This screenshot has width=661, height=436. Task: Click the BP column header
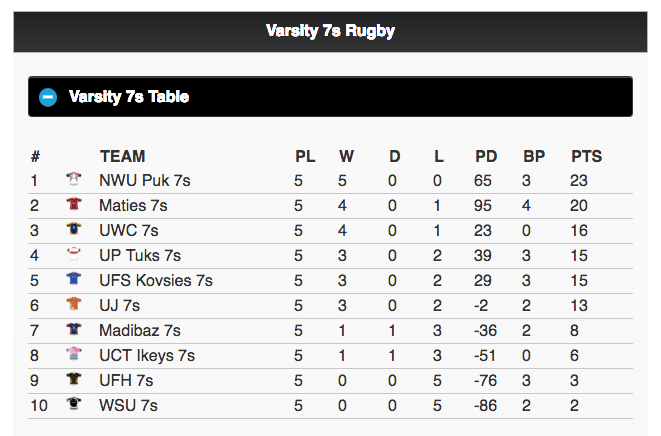pyautogui.click(x=534, y=156)
